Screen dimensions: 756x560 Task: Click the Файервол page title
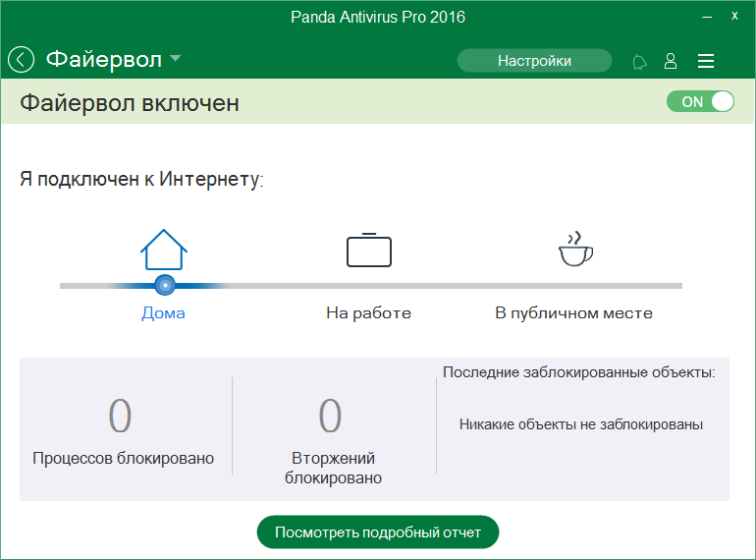[104, 59]
